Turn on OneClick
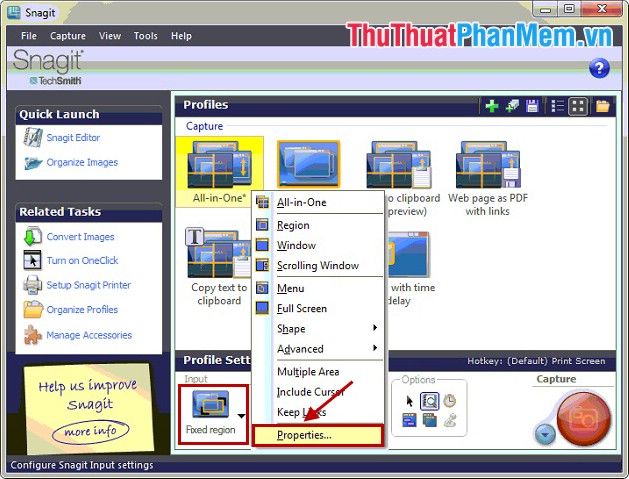Image resolution: width=629 pixels, height=479 pixels. (82, 260)
